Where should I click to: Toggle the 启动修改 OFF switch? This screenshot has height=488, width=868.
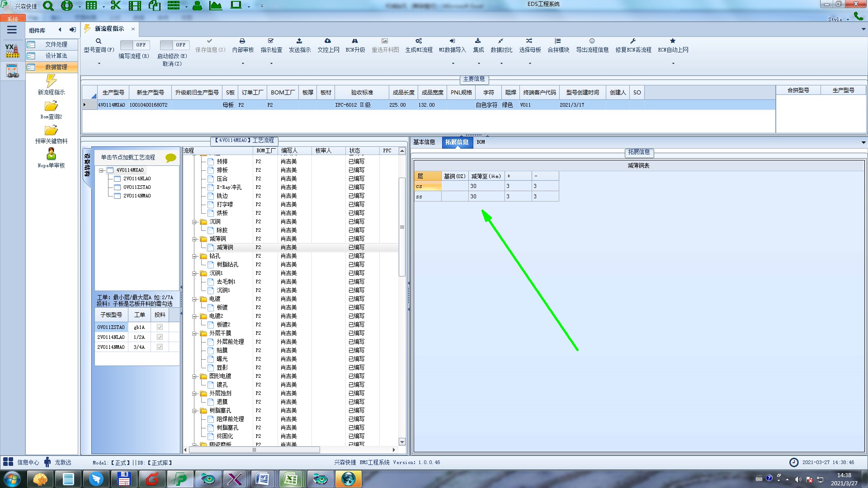point(175,45)
